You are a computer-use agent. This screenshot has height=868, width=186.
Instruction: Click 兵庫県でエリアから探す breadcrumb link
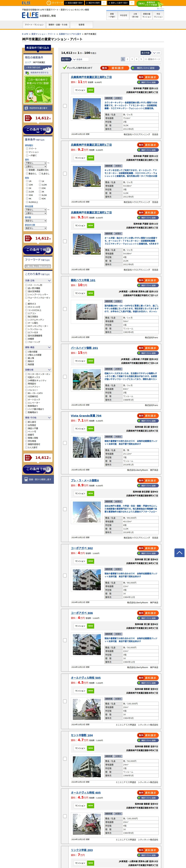[x=70, y=34]
